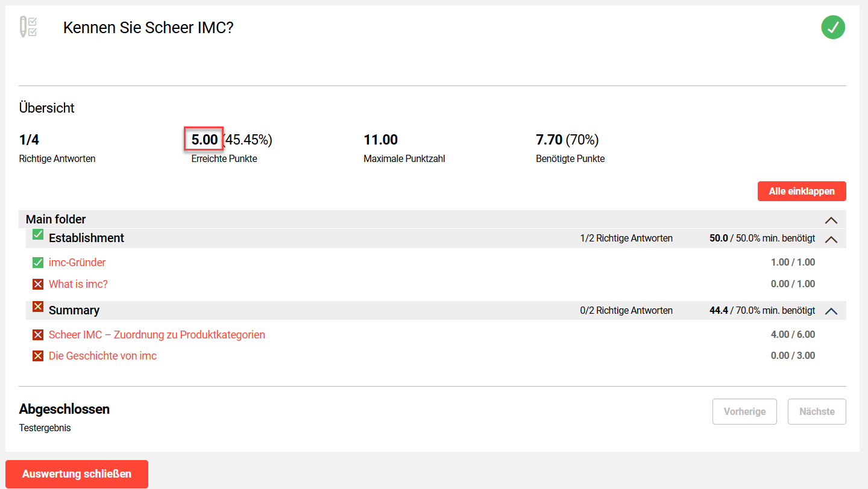Click the 0/2 Richtige Antworten text
Screen dimensions: 868x489
626,311
